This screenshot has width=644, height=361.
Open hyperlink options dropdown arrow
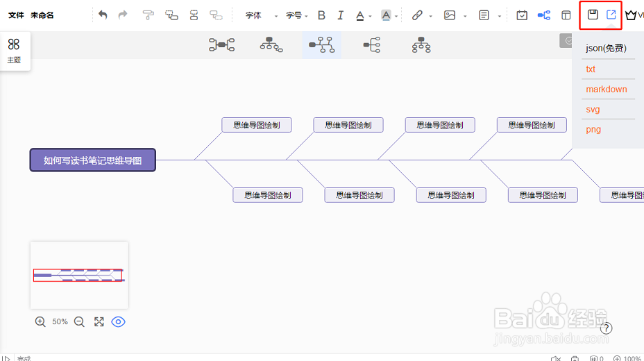tap(431, 17)
